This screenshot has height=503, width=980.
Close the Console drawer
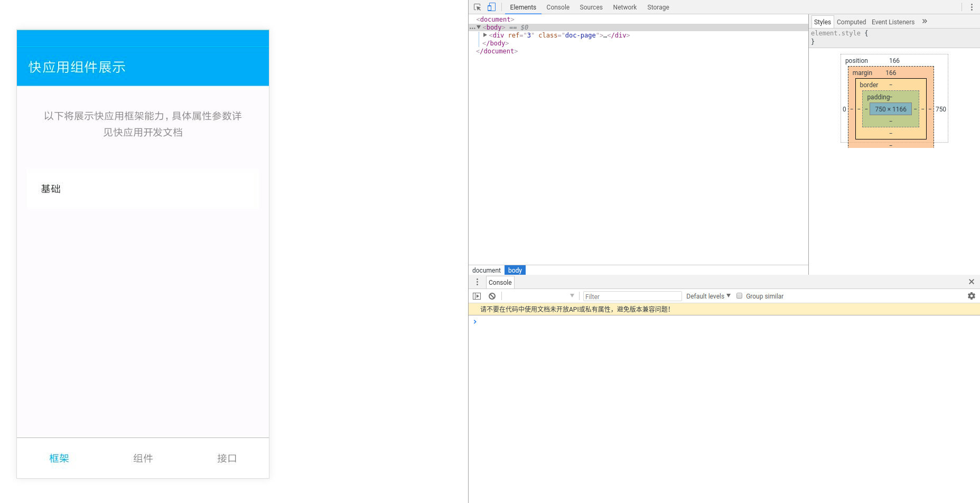pyautogui.click(x=972, y=282)
